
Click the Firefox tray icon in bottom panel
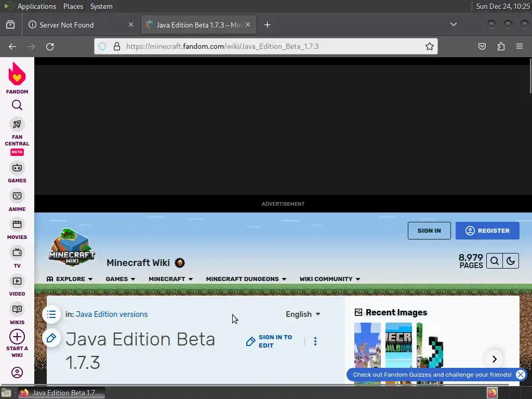click(492, 393)
